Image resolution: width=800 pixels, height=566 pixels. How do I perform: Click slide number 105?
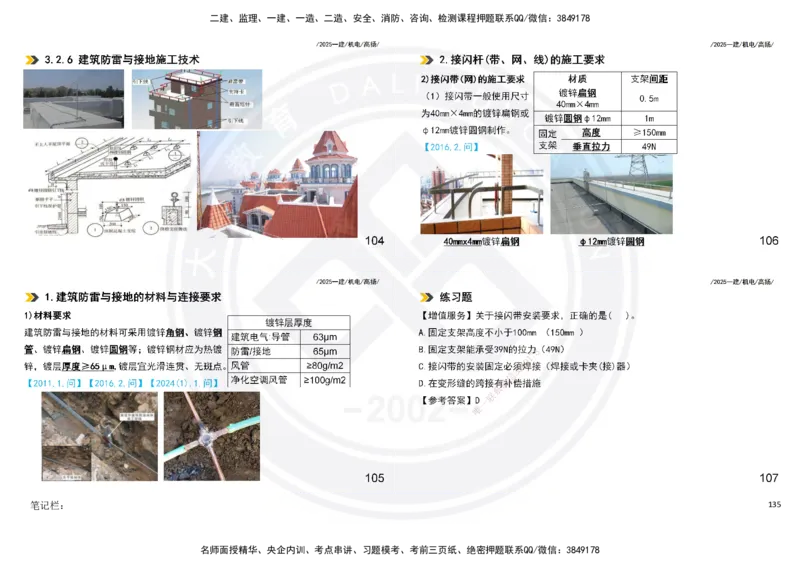[374, 478]
